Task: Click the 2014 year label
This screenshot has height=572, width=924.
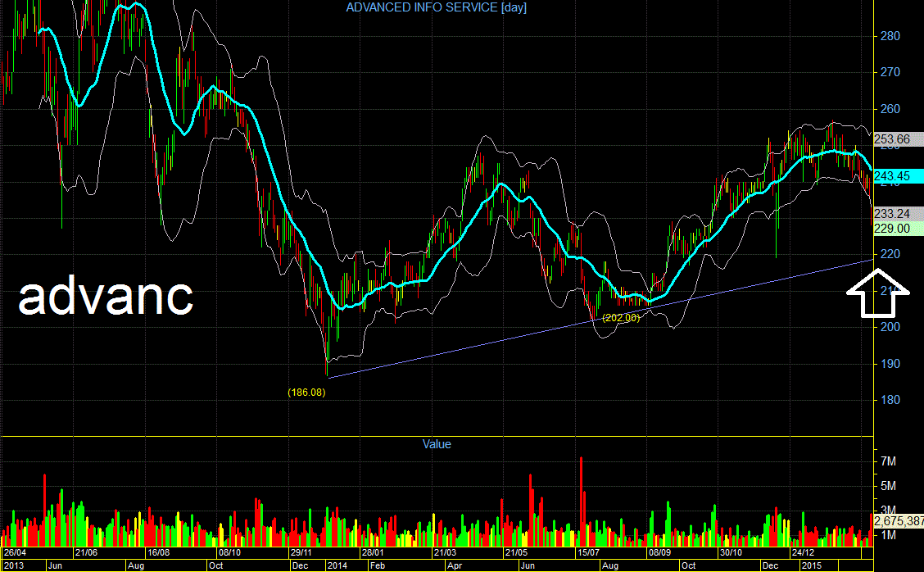Action: pos(337,565)
